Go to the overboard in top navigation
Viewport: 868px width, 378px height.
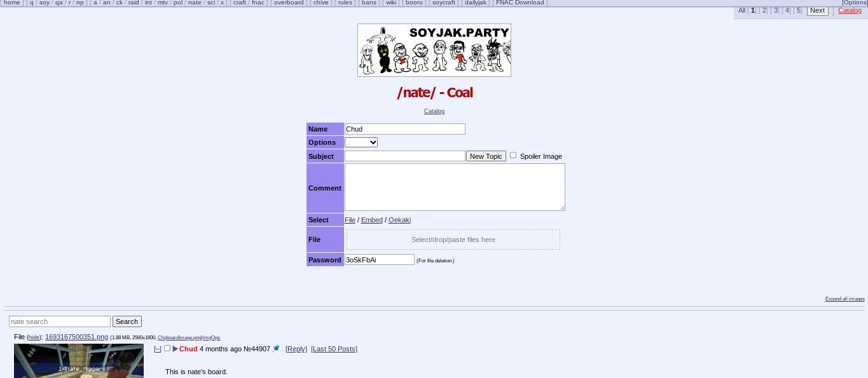(289, 3)
